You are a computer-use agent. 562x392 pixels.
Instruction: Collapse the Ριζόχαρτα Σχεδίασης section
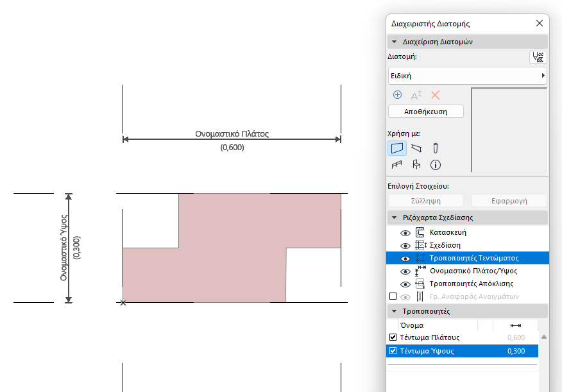[395, 217]
